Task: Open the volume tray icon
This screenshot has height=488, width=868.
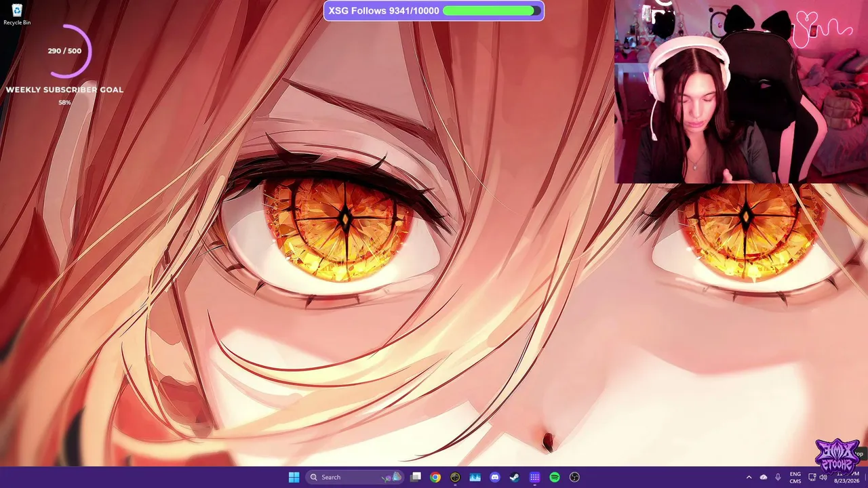Action: [x=823, y=477]
